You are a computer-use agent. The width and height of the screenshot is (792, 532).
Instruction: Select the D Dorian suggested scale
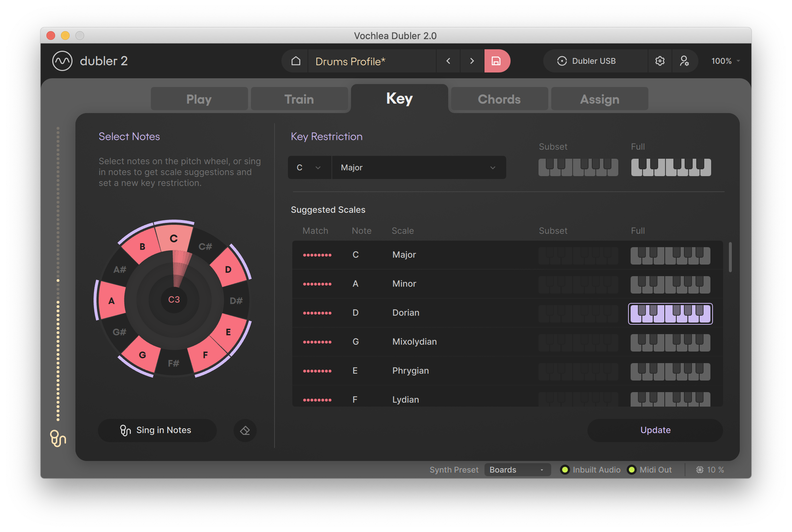pyautogui.click(x=508, y=313)
